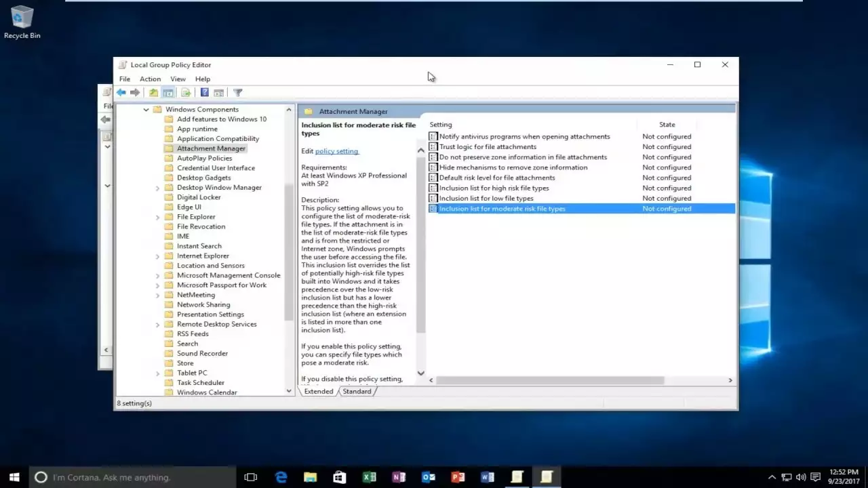Click the Back arrow in the toolbar
The image size is (868, 488).
tap(121, 93)
